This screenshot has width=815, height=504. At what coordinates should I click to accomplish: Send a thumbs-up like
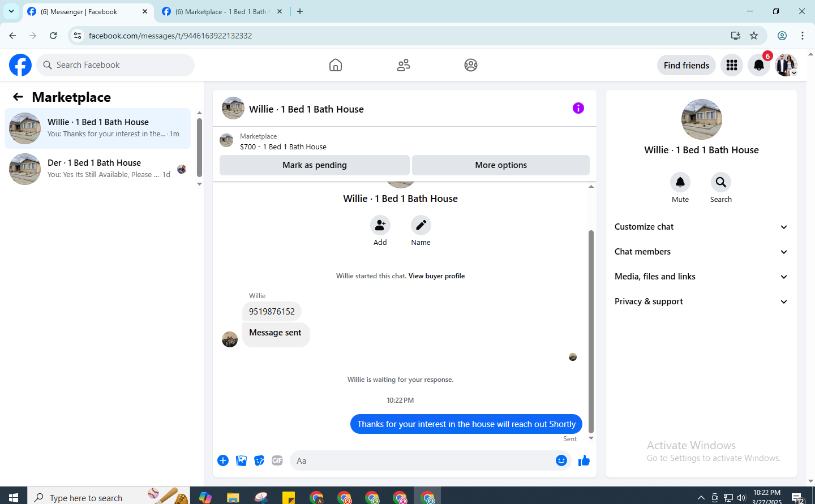pyautogui.click(x=584, y=460)
